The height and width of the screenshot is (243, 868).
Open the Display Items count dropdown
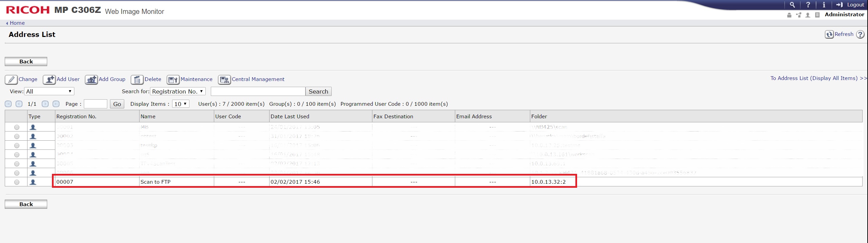[x=181, y=104]
